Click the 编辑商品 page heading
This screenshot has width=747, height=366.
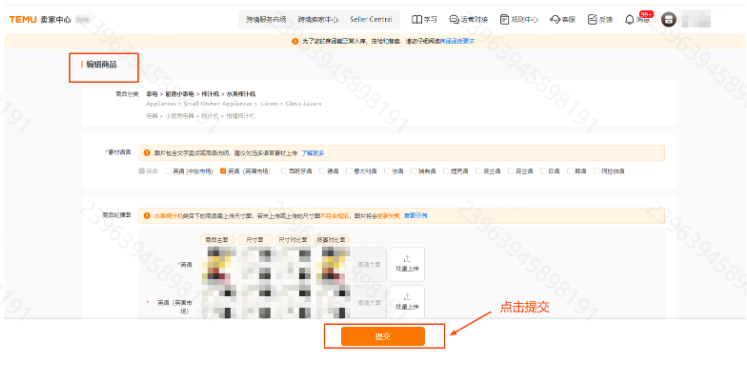pyautogui.click(x=101, y=65)
